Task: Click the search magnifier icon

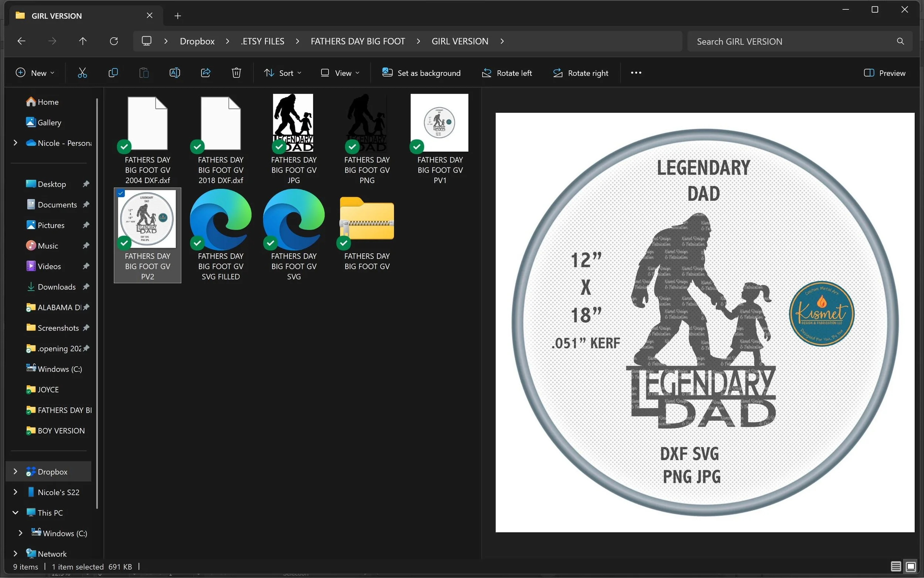Action: click(900, 41)
